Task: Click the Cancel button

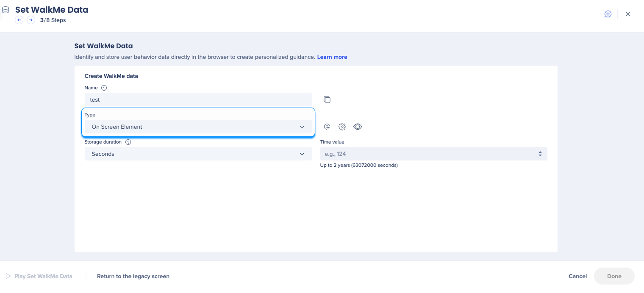Action: pos(577,276)
